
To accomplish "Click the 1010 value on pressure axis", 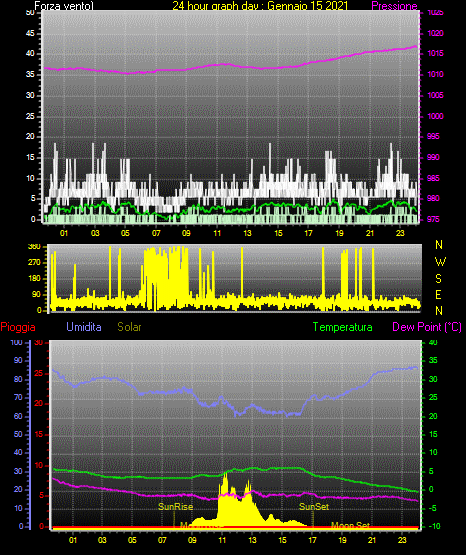I will (435, 74).
